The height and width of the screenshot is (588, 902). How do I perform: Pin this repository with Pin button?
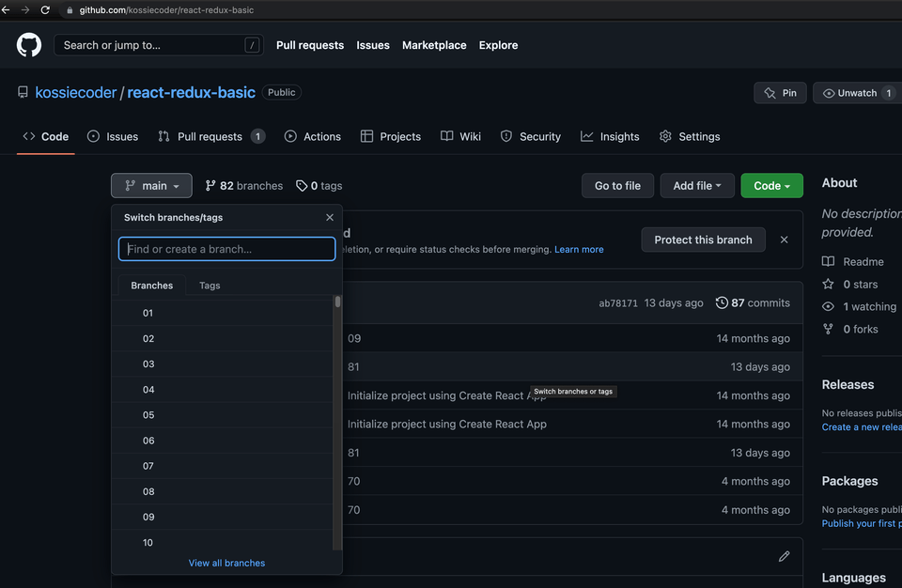pyautogui.click(x=780, y=93)
